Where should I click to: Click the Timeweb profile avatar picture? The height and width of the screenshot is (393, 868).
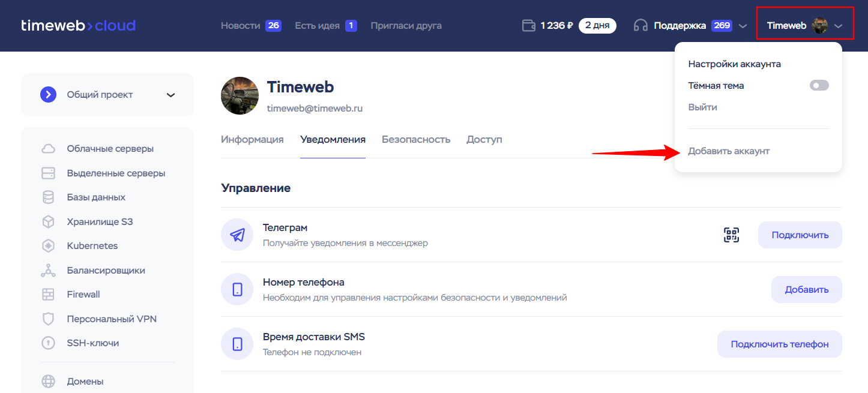pos(240,95)
